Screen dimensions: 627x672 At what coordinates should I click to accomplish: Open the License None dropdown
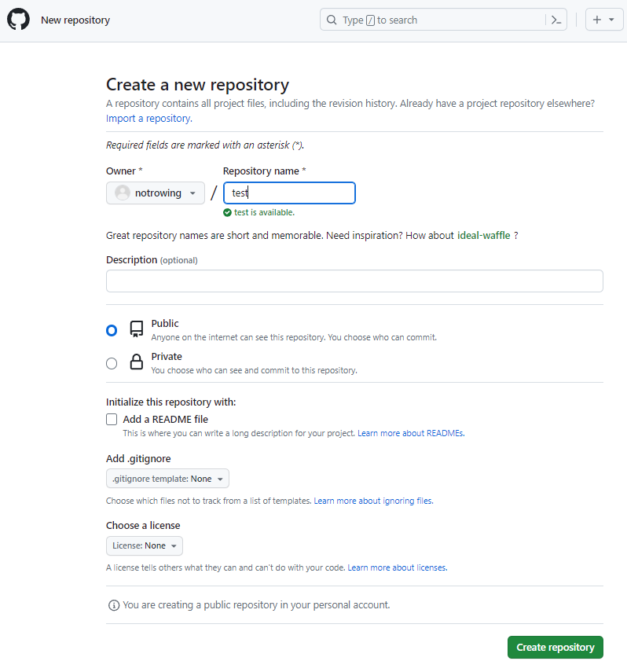[x=145, y=545]
